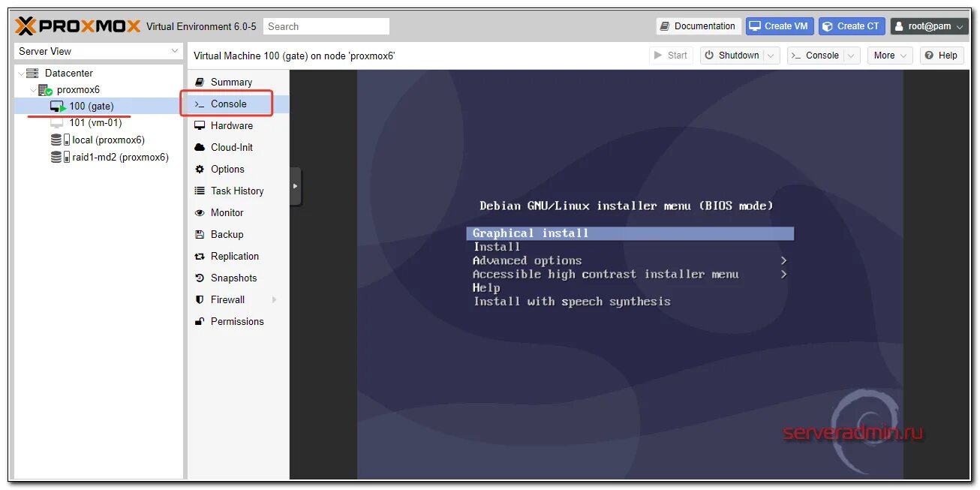Expand the Firewall submenu arrow
This screenshot has height=490, width=980.
click(x=274, y=299)
